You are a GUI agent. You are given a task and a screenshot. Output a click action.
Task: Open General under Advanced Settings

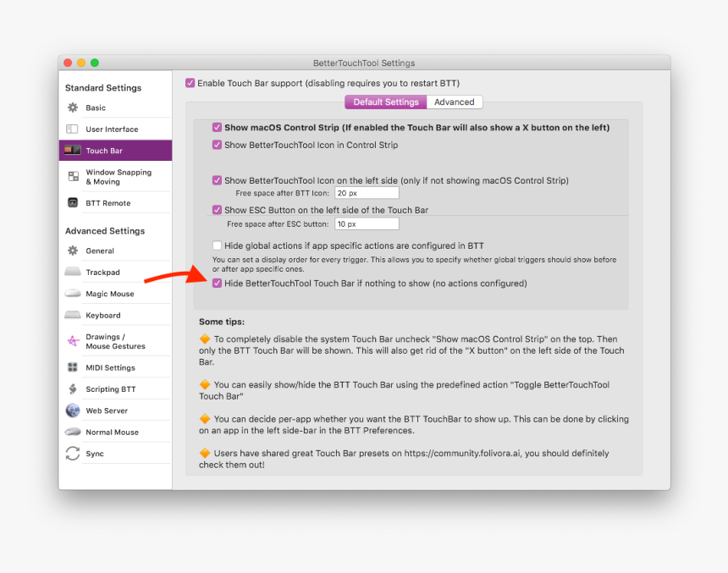pos(115,251)
